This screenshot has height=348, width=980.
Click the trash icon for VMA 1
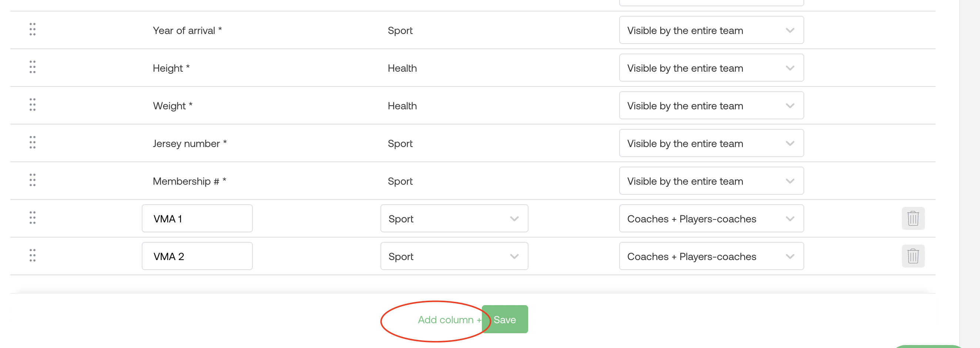(x=913, y=218)
